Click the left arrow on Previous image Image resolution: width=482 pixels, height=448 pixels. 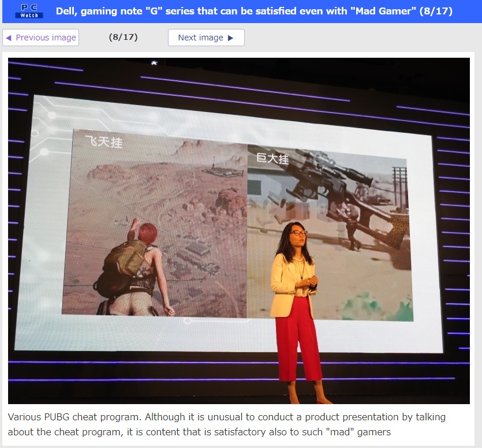(x=9, y=38)
